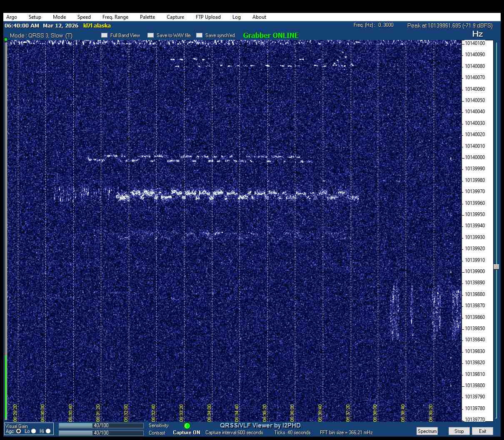Select the Agc visual gain radio button
Screen dimensions: 504x440
click(19, 431)
